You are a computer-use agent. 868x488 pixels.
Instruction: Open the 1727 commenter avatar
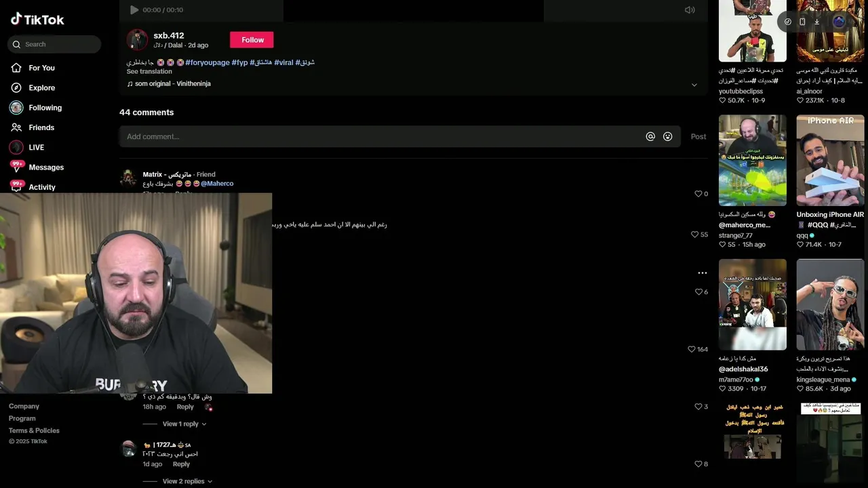[x=128, y=449]
